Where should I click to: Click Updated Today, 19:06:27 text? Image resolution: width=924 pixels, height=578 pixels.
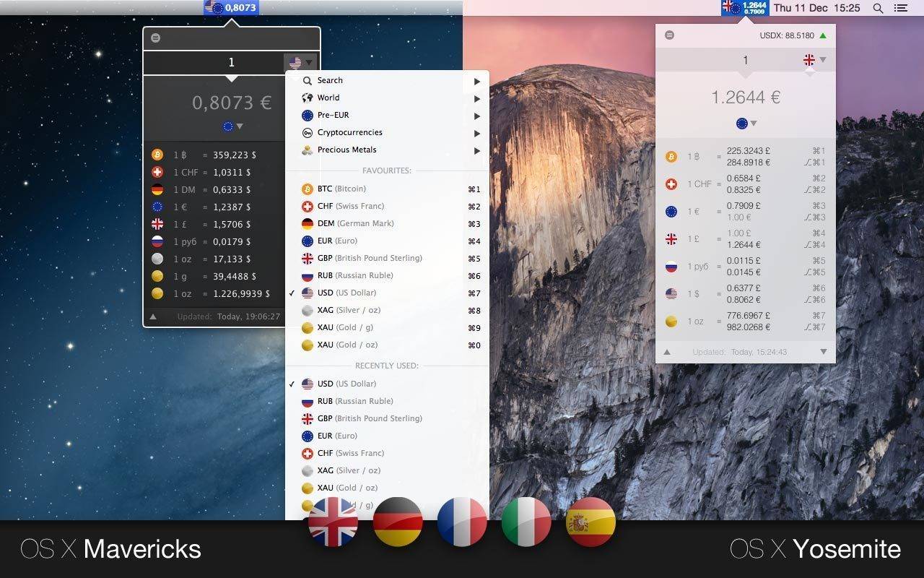click(229, 316)
